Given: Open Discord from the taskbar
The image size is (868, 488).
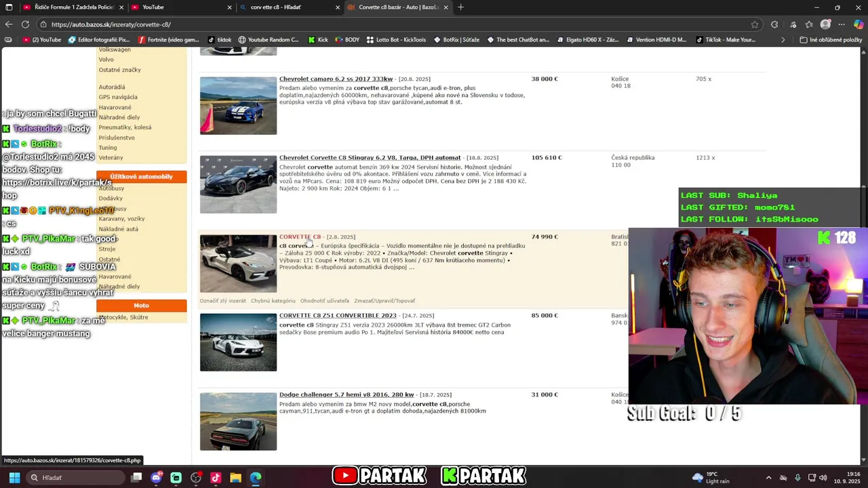Looking at the screenshot, I should pyautogui.click(x=156, y=478).
